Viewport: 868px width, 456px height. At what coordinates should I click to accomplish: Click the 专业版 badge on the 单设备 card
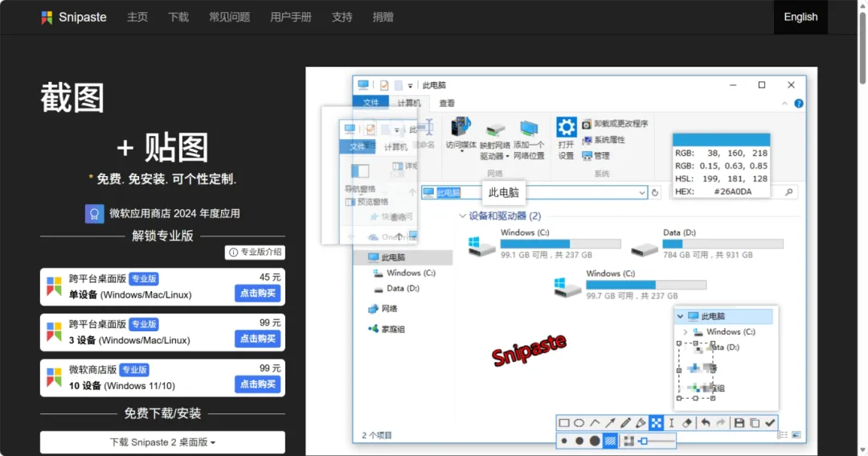pos(144,279)
